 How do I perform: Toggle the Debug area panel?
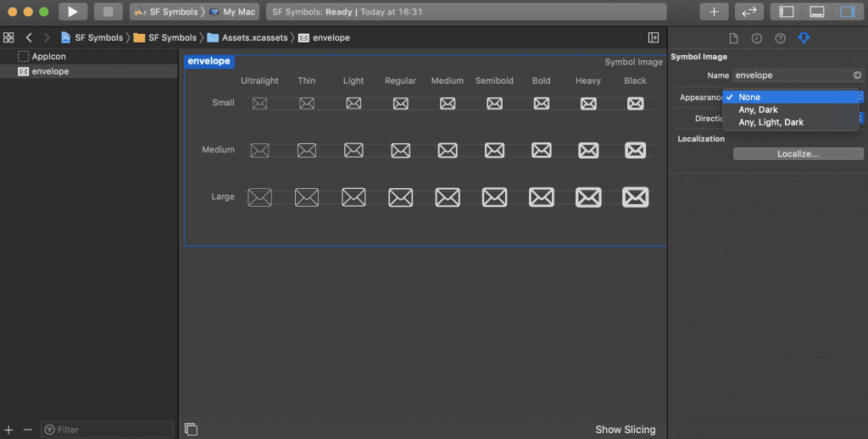click(817, 12)
